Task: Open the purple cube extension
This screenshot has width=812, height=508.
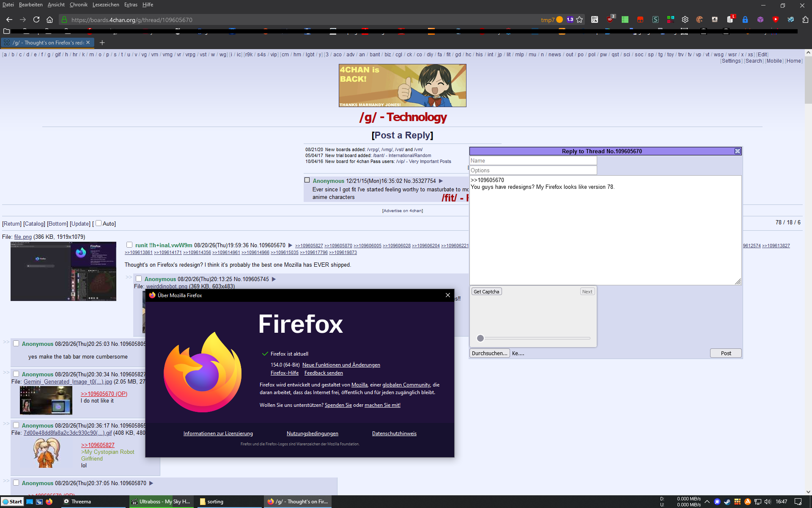Action: [x=760, y=19]
